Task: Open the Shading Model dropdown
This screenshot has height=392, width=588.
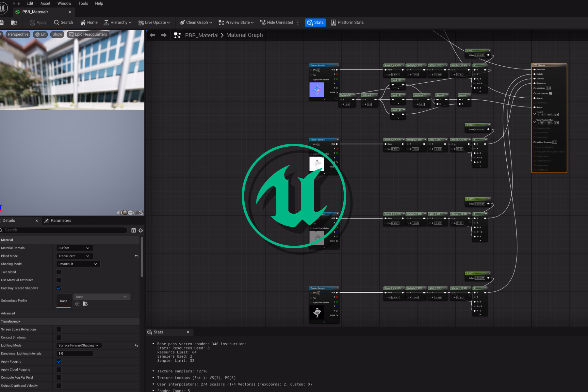Action: tap(78, 264)
